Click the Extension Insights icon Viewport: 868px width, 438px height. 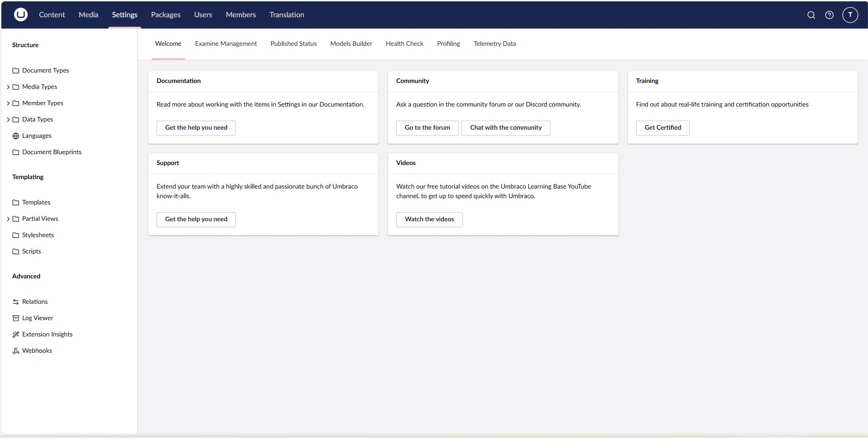point(16,334)
